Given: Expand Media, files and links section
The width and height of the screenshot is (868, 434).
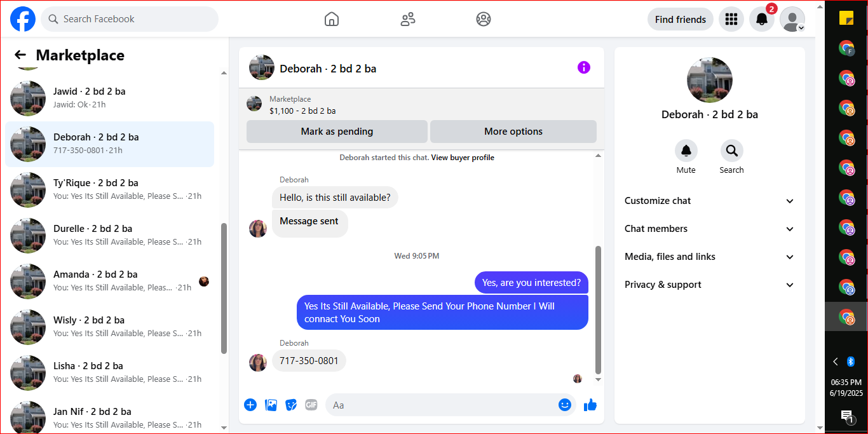Looking at the screenshot, I should [710, 257].
